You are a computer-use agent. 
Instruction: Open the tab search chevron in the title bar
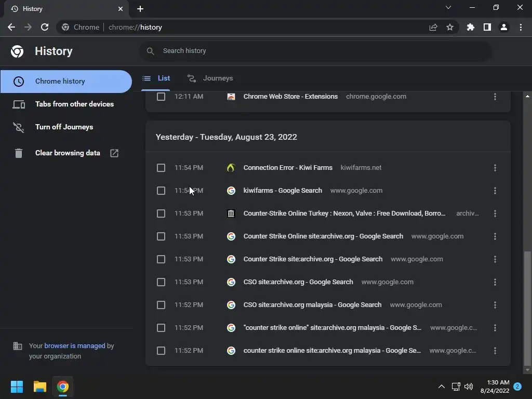point(448,7)
